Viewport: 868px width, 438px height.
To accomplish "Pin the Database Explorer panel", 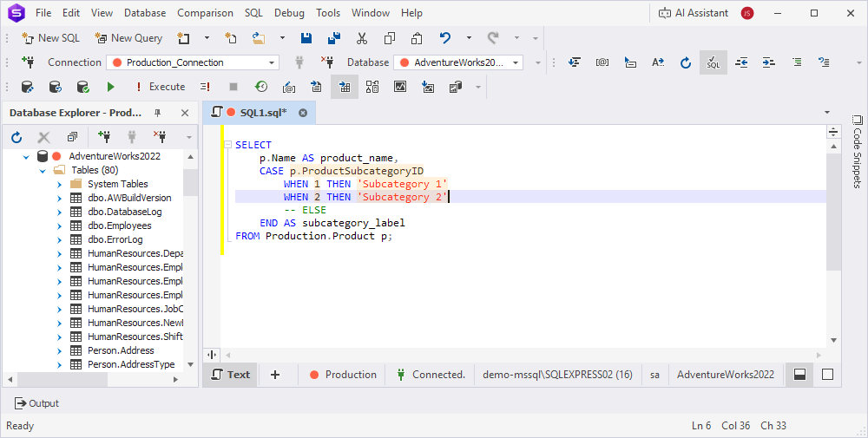I will point(158,113).
